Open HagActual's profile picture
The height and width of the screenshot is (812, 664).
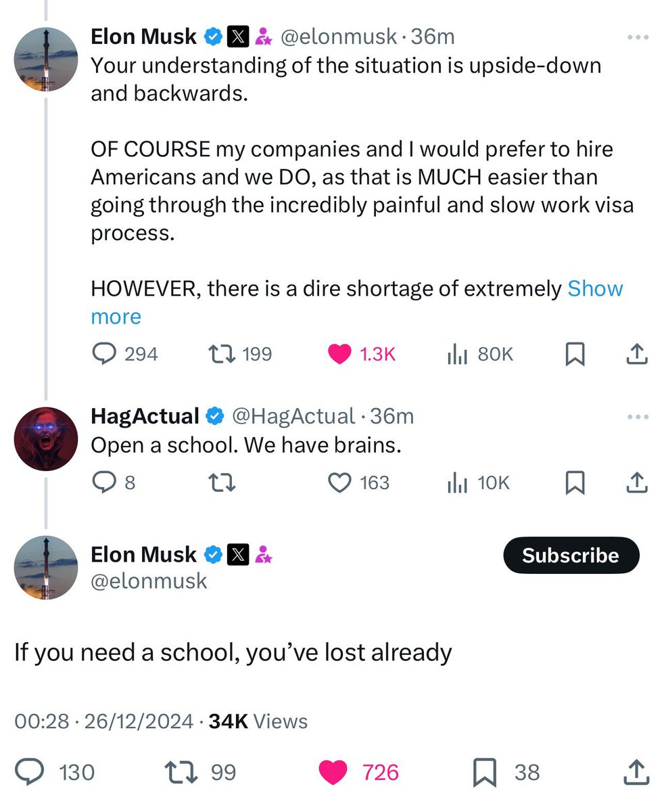click(x=46, y=438)
